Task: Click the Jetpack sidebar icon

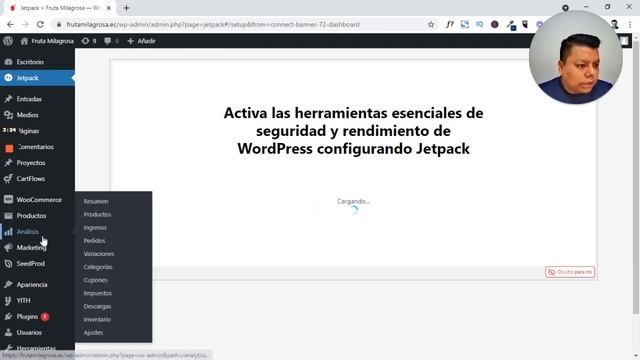Action: [8, 78]
